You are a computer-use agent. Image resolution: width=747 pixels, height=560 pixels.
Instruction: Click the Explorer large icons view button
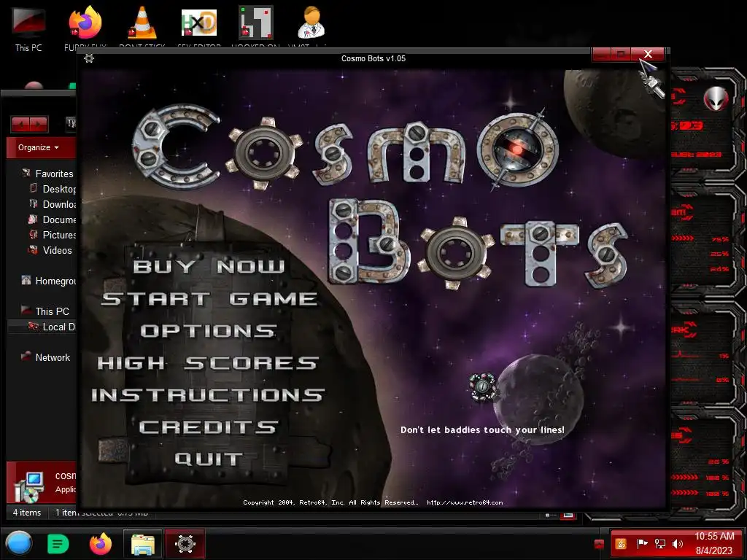tap(568, 516)
